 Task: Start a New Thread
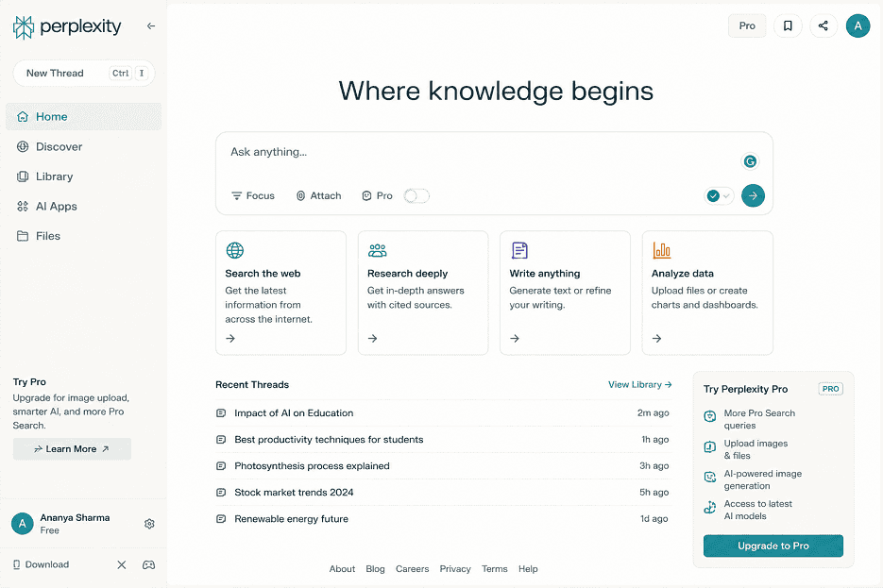tap(84, 74)
